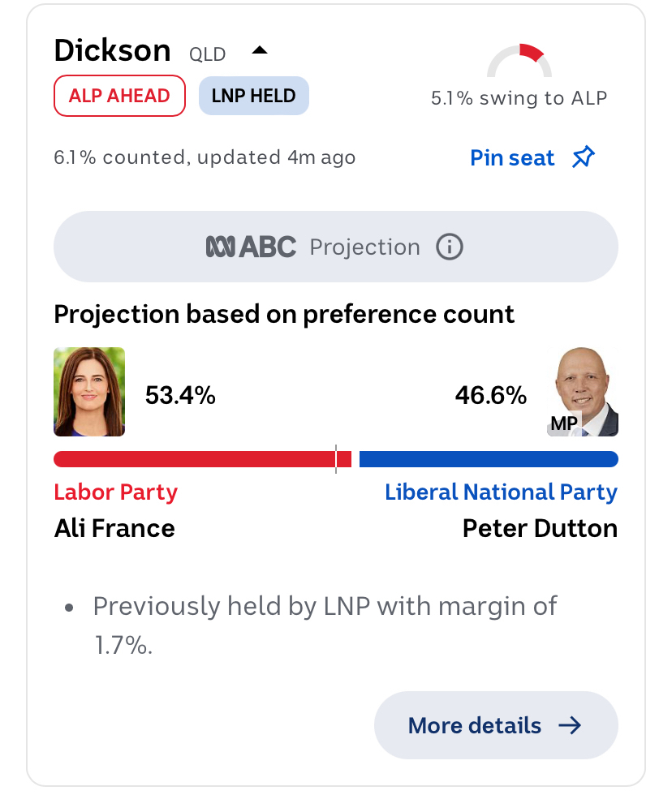This screenshot has width=672, height=795.
Task: Click the Pin seat link text
Action: (512, 157)
